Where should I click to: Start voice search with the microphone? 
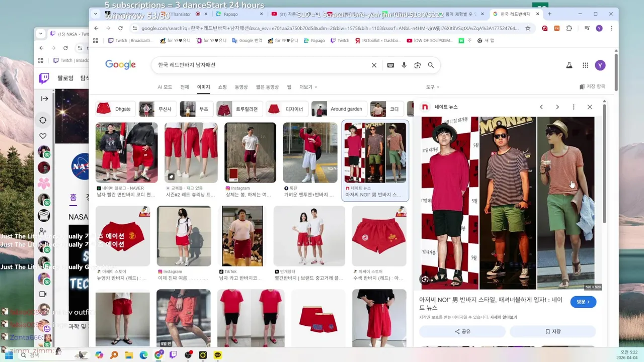(404, 65)
